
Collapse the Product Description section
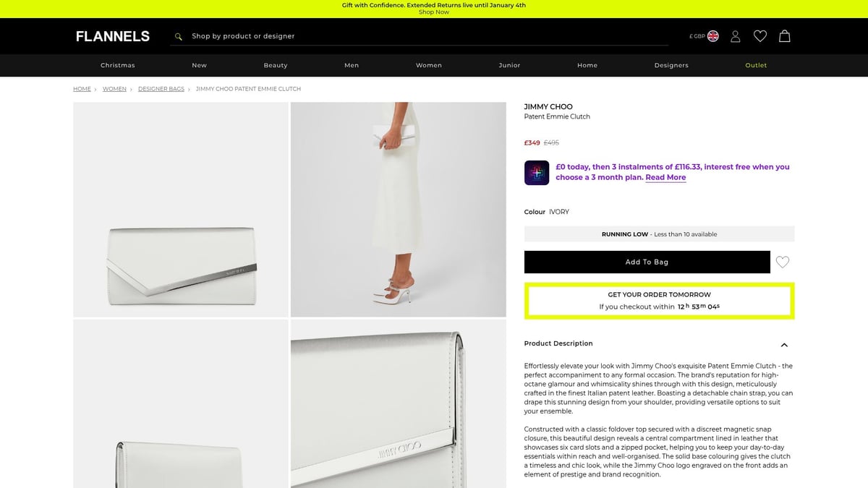(x=784, y=345)
